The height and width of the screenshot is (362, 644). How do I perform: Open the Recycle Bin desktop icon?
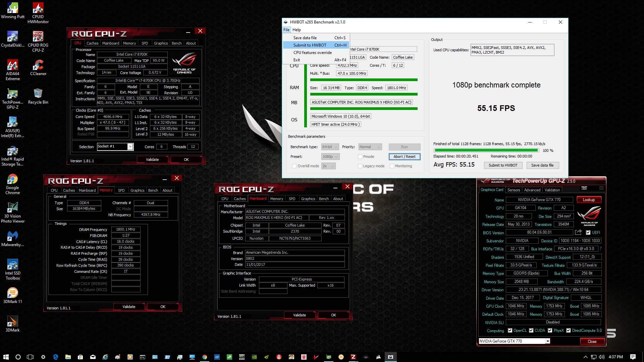point(38,96)
